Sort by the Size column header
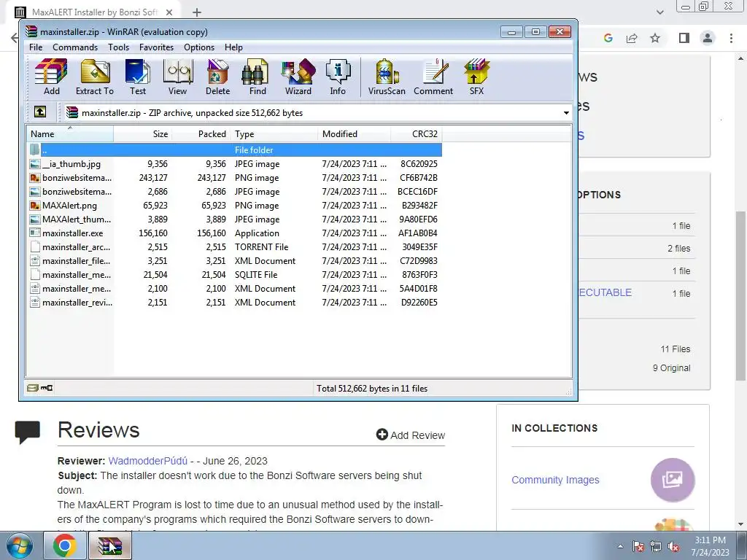The image size is (747, 560). pyautogui.click(x=142, y=134)
